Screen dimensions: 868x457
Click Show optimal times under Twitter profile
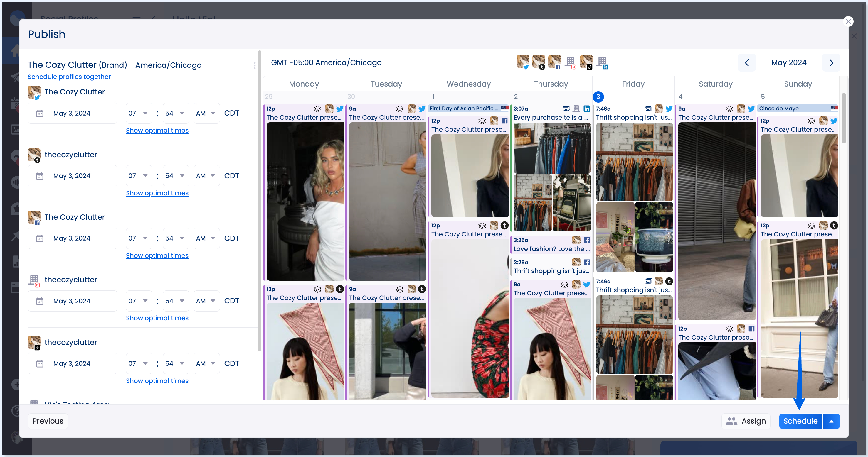157,131
